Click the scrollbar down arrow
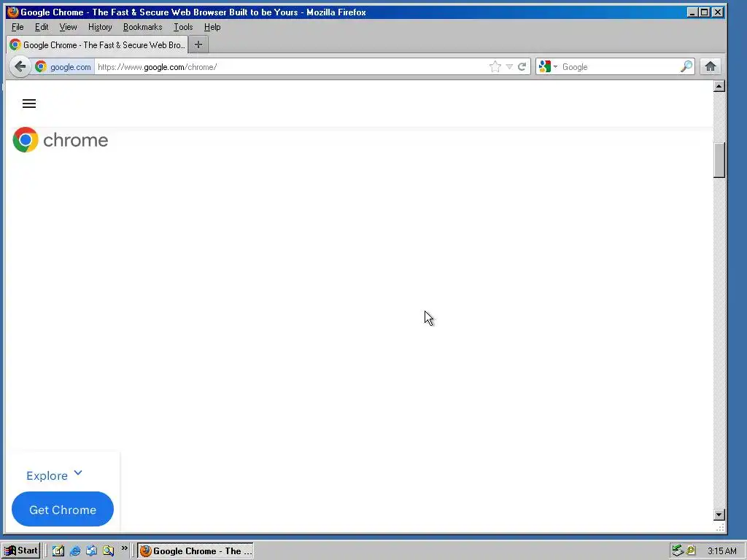This screenshot has height=560, width=747. (x=719, y=515)
